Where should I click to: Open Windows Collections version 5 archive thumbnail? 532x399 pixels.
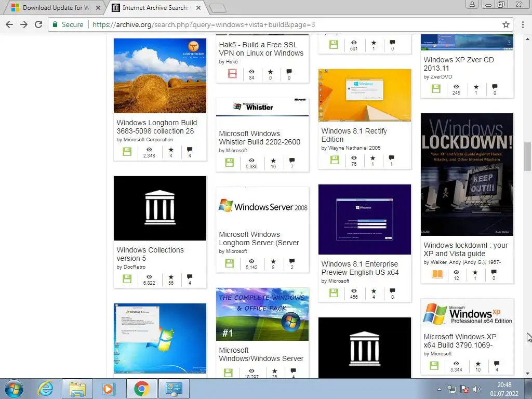pos(160,208)
